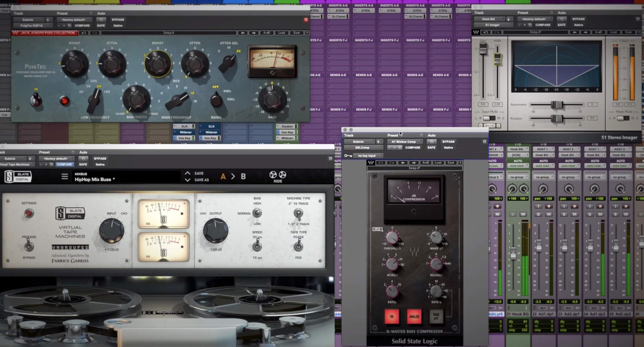Click the redo arrow in the SSLComp Waves toolbar
Screen dimensions: 644x347
point(392,163)
